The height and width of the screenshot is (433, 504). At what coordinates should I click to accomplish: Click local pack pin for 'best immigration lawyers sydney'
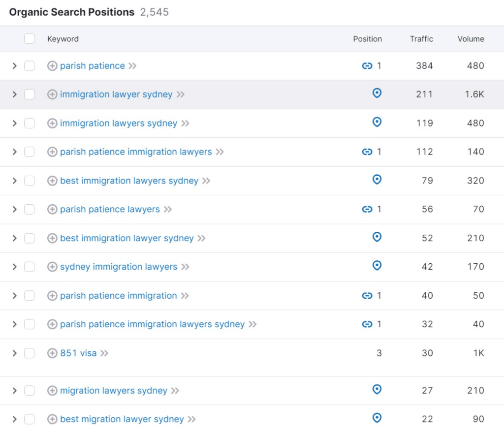tap(377, 179)
